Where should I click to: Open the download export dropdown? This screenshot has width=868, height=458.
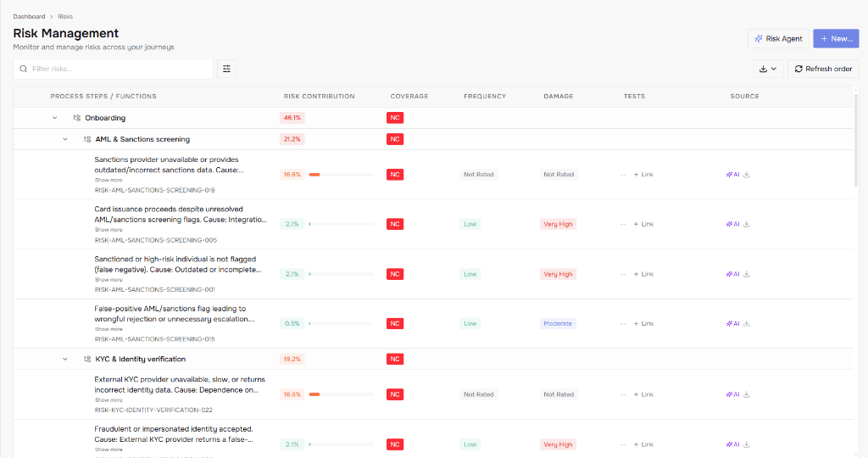pyautogui.click(x=768, y=69)
